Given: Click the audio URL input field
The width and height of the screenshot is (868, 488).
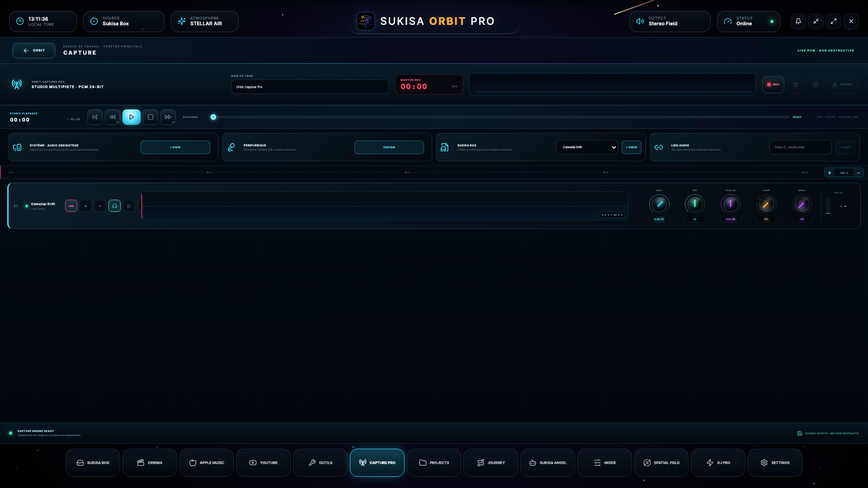Looking at the screenshot, I should click(801, 147).
